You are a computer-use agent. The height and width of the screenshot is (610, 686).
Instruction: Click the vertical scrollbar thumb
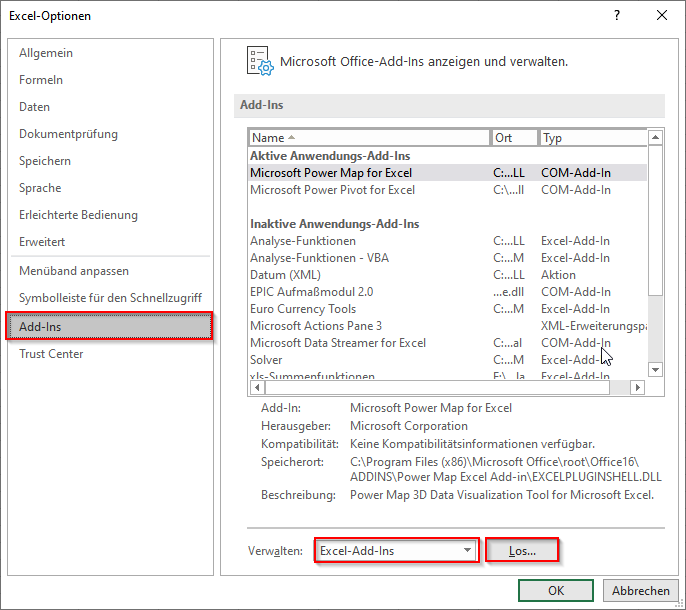point(655,221)
